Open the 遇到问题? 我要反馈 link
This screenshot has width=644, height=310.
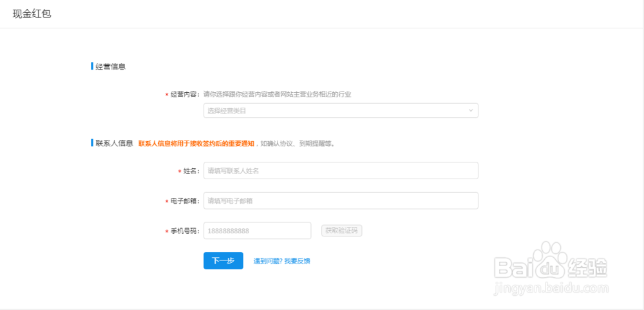pyautogui.click(x=282, y=261)
